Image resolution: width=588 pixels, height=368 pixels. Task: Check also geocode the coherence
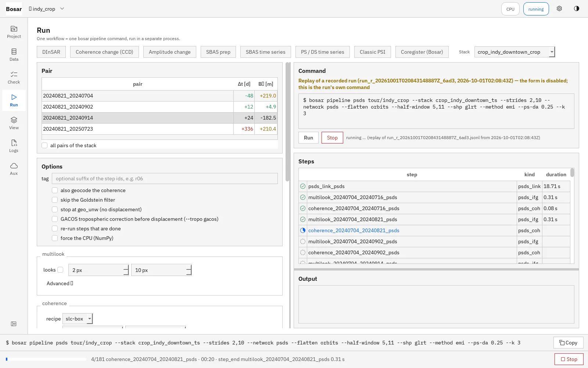click(55, 190)
